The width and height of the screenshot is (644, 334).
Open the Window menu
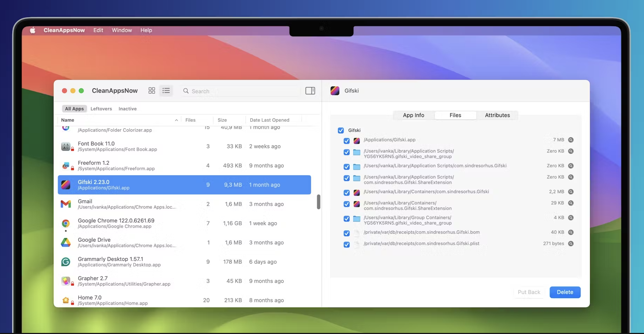pyautogui.click(x=122, y=30)
